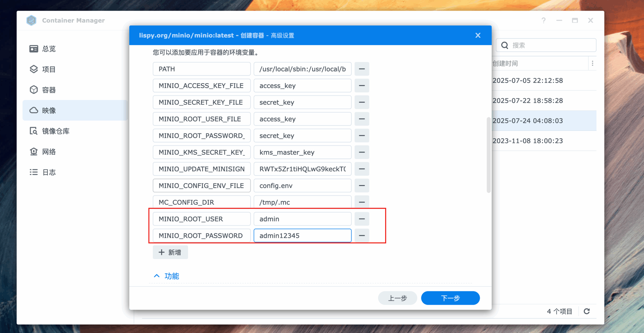The height and width of the screenshot is (333, 644).
Task: Edit access_key value of MINIO_ROOT_USER_FILE
Action: [x=303, y=119]
